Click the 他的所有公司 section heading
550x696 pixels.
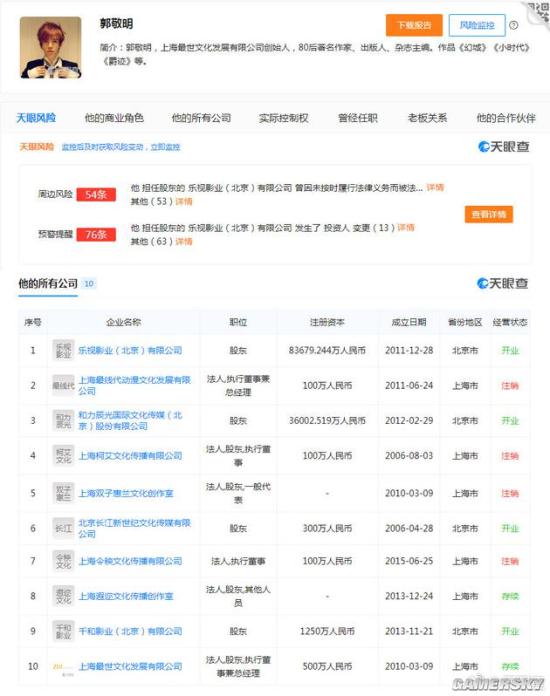point(48,283)
